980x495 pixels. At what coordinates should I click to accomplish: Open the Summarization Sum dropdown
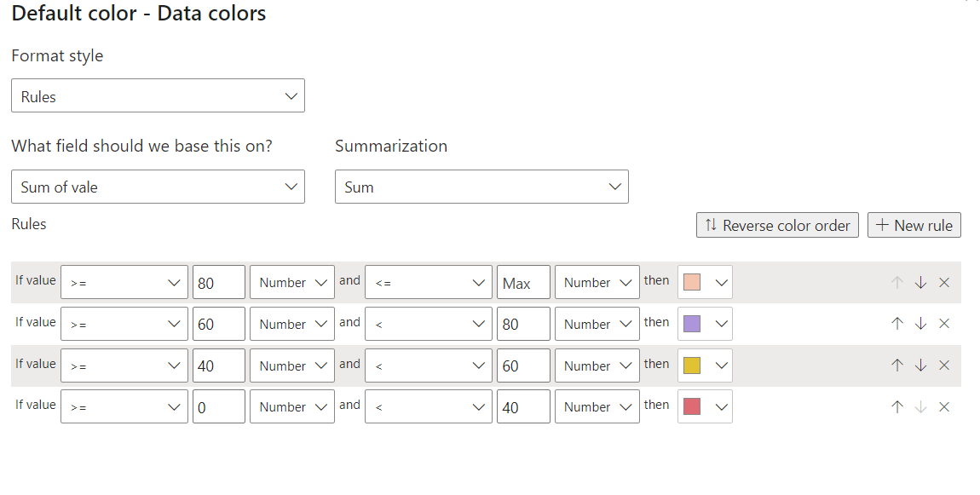click(481, 187)
